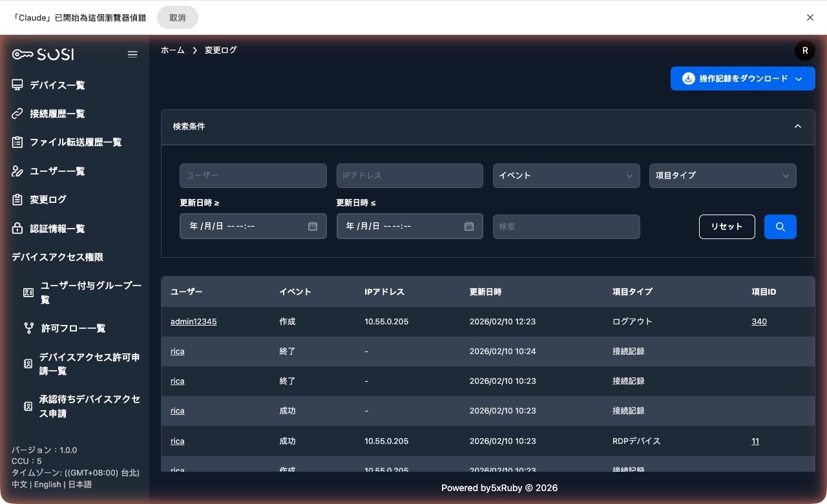Click the SUSI key logo

(x=43, y=54)
